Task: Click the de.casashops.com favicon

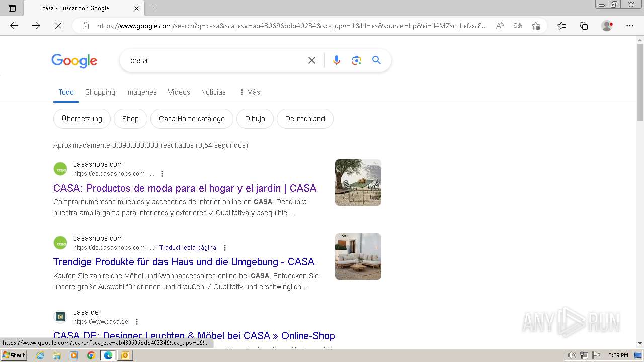Action: [x=60, y=243]
